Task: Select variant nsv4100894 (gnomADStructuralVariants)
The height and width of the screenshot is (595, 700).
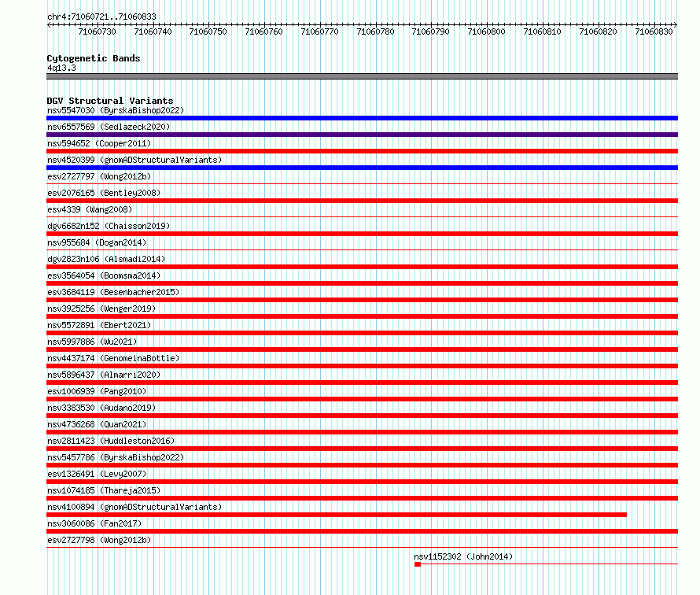Action: click(x=134, y=507)
